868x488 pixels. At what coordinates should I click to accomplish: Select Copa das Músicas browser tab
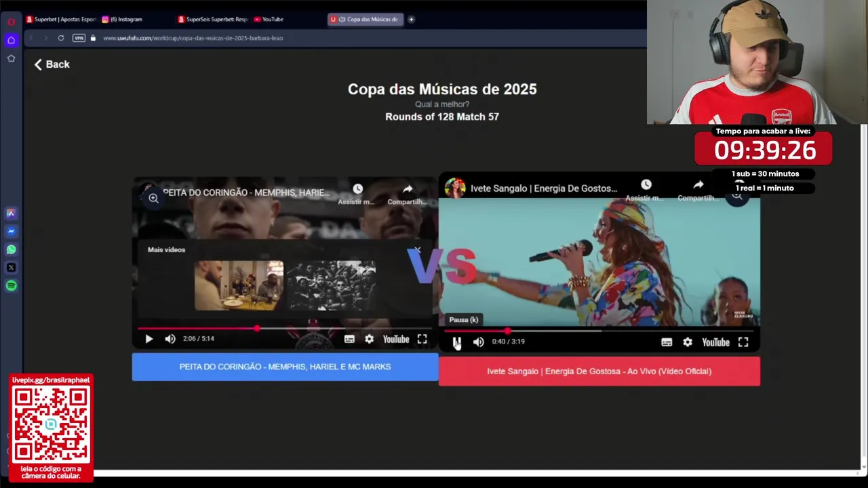pyautogui.click(x=366, y=19)
